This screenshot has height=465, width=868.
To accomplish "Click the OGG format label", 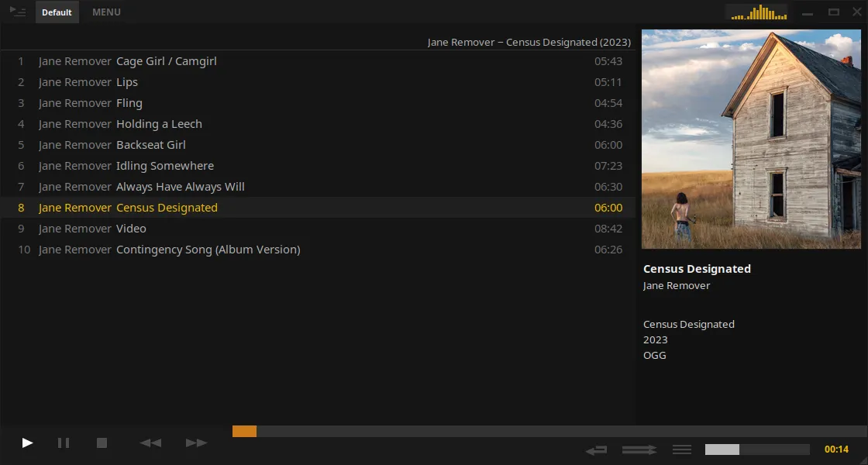I will 655,356.
